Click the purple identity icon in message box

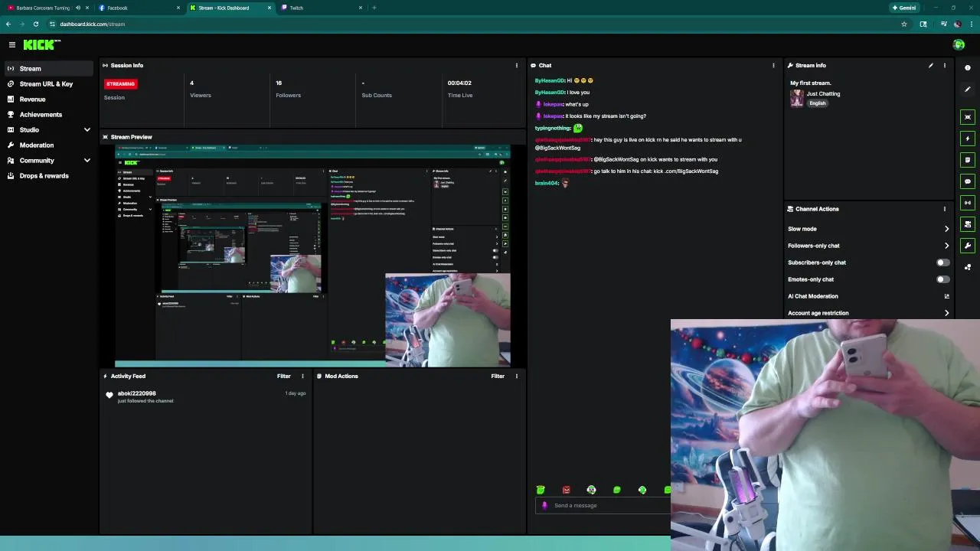[x=544, y=505]
